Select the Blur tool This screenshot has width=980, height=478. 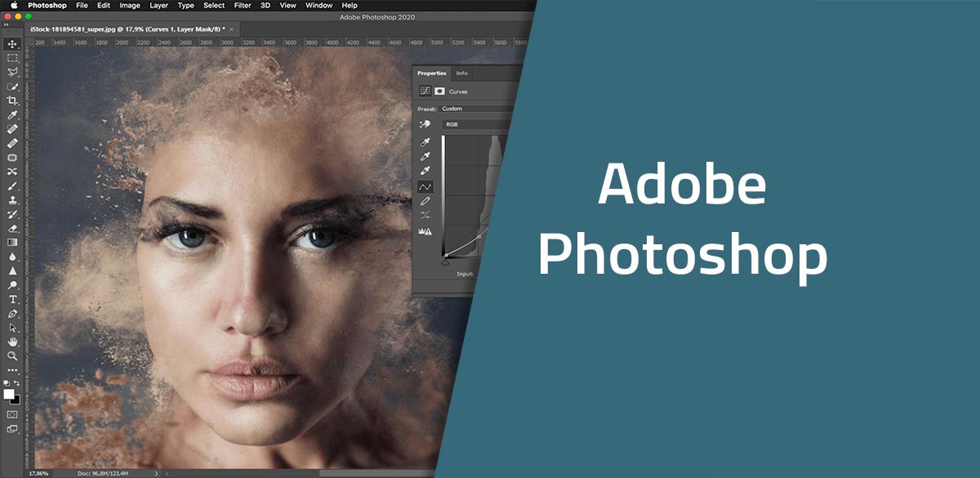12,257
